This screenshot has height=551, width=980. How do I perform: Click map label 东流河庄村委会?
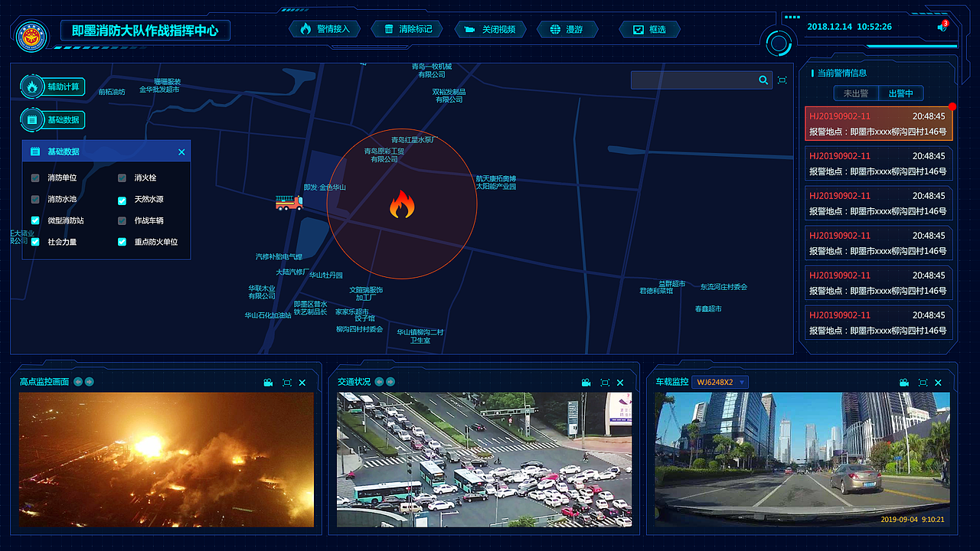tap(724, 287)
